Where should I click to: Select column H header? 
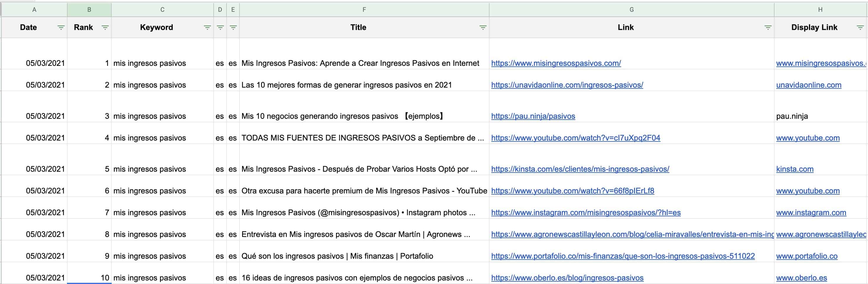820,10
